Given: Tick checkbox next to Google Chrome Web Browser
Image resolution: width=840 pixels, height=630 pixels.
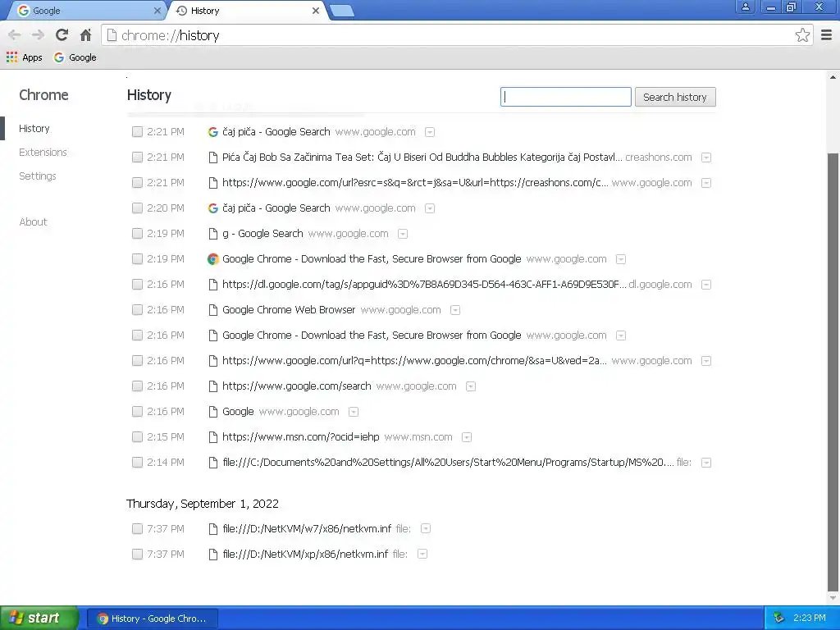Looking at the screenshot, I should click(x=137, y=310).
